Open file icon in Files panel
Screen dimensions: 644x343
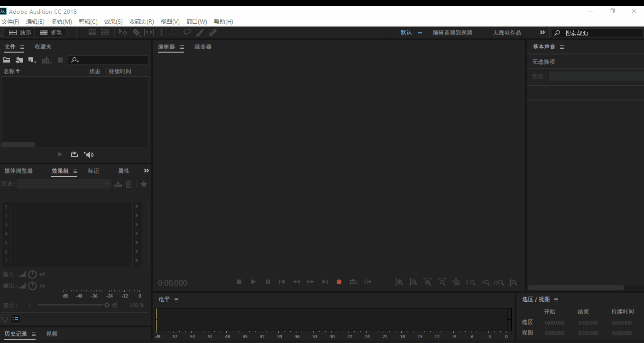pyautogui.click(x=7, y=60)
